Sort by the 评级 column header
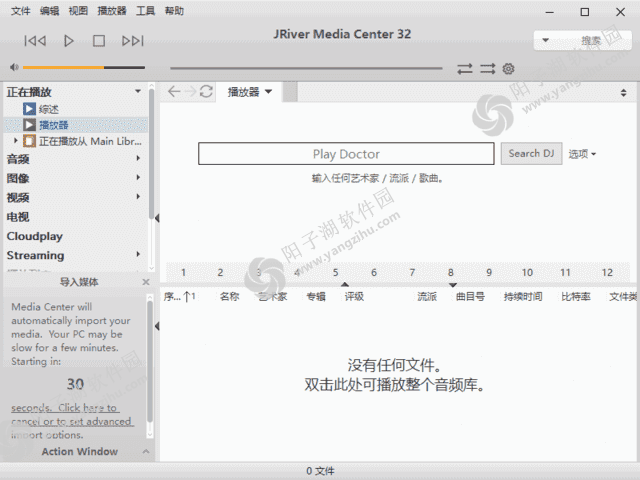The width and height of the screenshot is (640, 480). click(x=354, y=297)
